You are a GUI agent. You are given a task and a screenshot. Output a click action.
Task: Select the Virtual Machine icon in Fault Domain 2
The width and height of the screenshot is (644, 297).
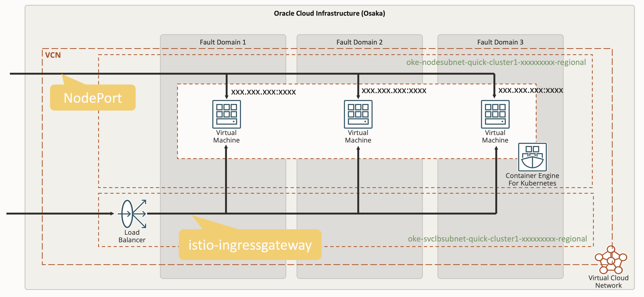358,114
